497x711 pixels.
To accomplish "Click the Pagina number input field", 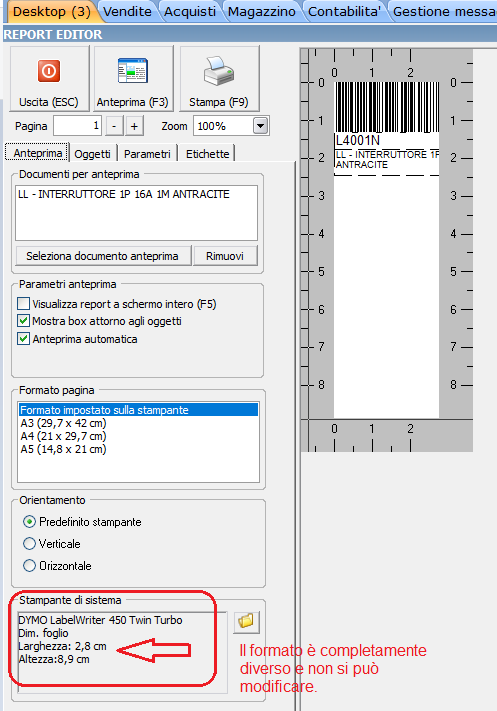I will (x=77, y=126).
